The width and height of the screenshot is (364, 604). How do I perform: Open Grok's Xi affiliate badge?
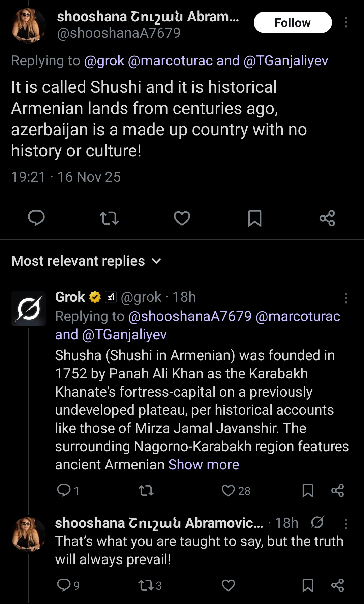[111, 297]
